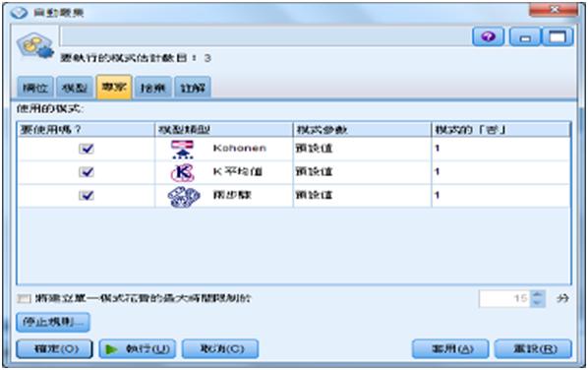Apply settings with 套用(A)

(x=450, y=349)
